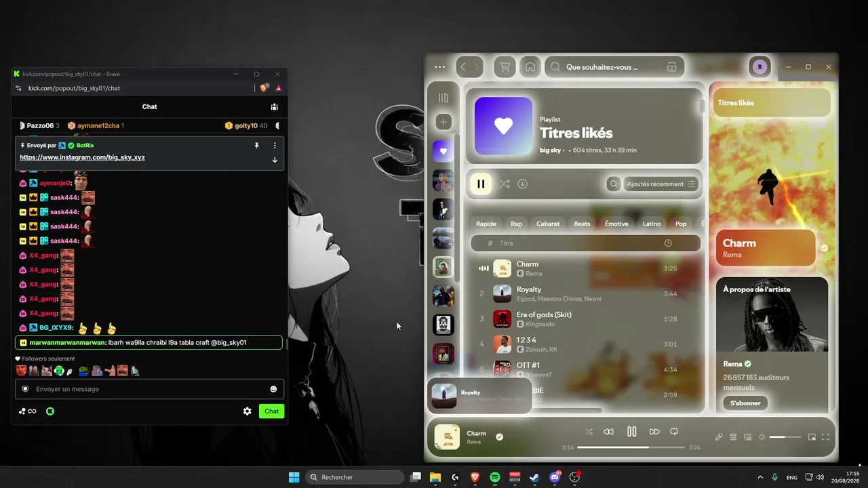Open the emoji picker in chat input
868x488 pixels.
(x=273, y=389)
